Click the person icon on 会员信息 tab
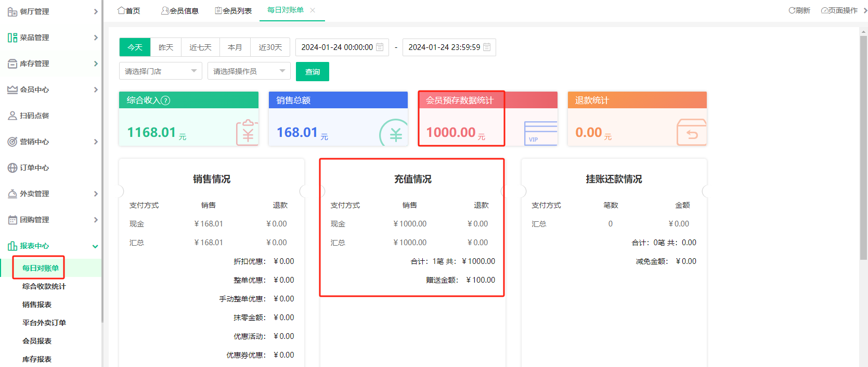This screenshot has width=868, height=367. pyautogui.click(x=165, y=10)
